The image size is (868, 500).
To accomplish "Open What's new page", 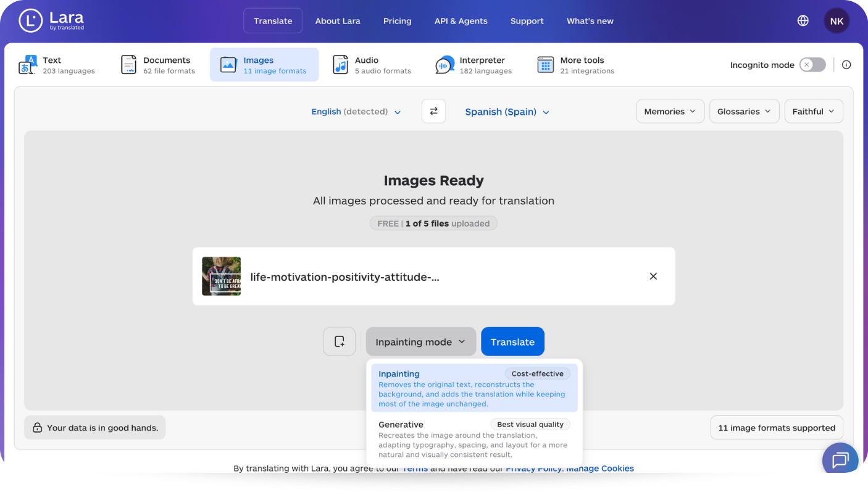I will click(590, 21).
